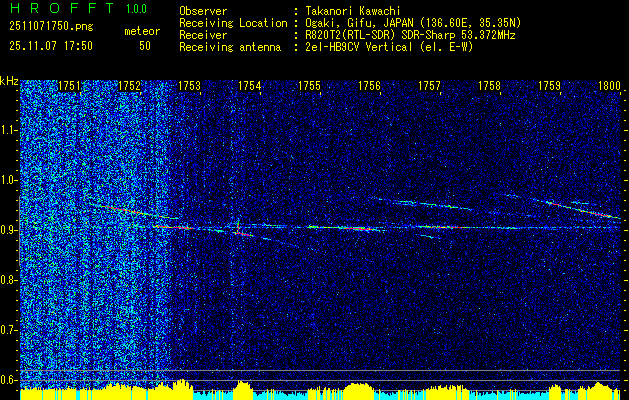
Task: Click the 1753 time marker
Action: 189,86
